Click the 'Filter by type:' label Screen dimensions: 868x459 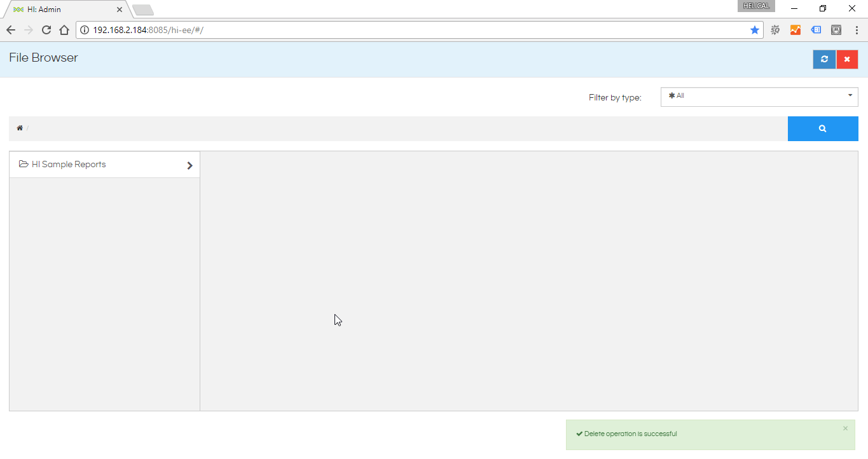[x=615, y=98]
